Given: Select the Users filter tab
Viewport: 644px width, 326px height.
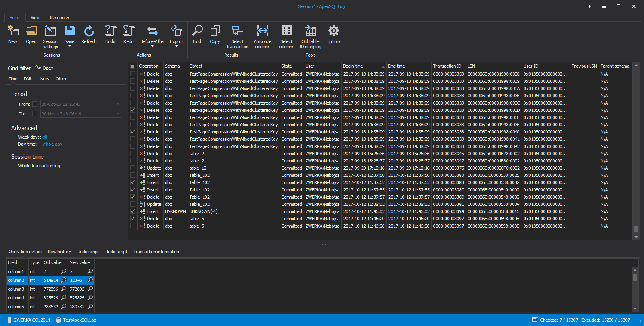Looking at the screenshot, I should 44,79.
